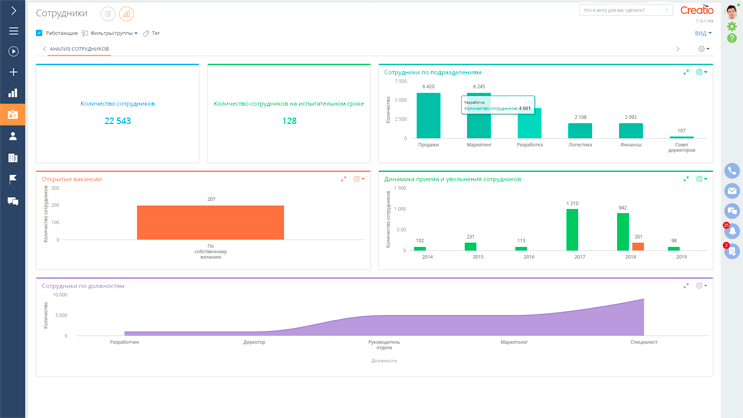The width and height of the screenshot is (743, 418).
Task: Switch to the list view icon
Action: point(107,14)
